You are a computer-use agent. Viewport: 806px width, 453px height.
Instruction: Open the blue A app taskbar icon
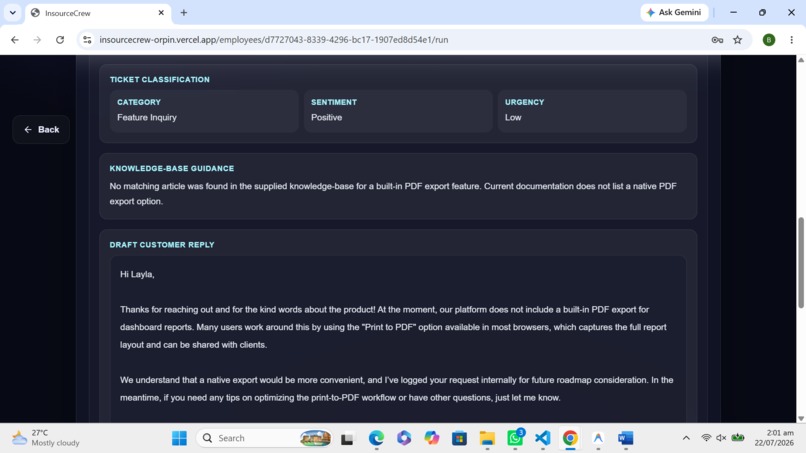(x=598, y=438)
